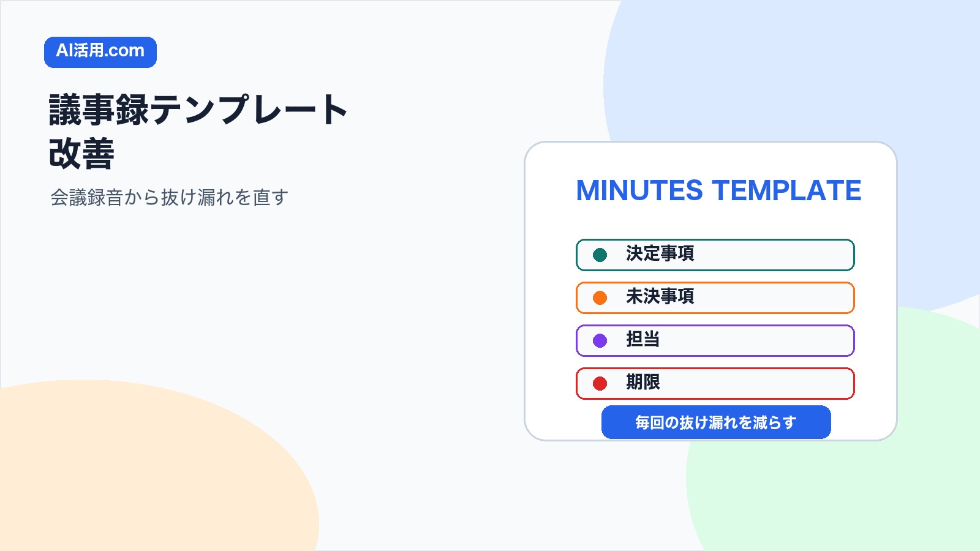This screenshot has width=980, height=551.
Task: Click the 担当 field row
Action: point(715,340)
